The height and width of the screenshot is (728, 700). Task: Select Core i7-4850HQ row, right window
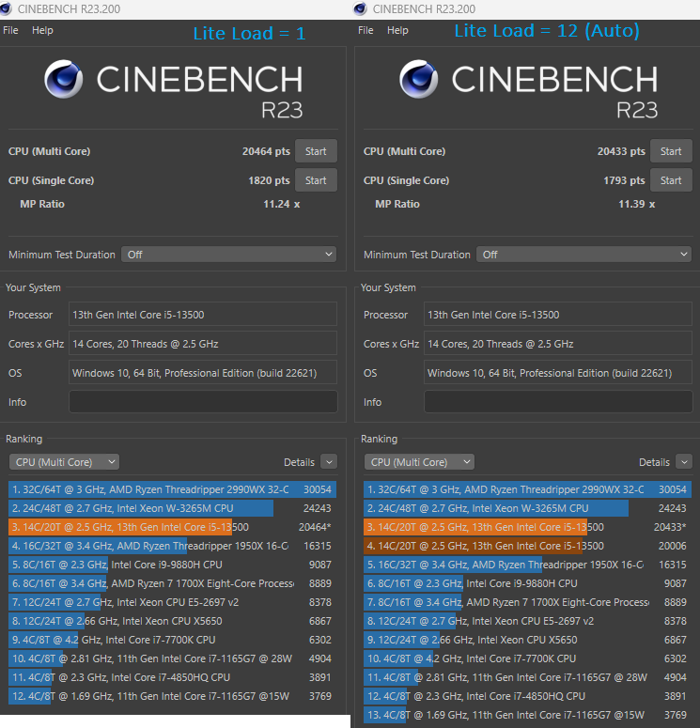(x=528, y=696)
